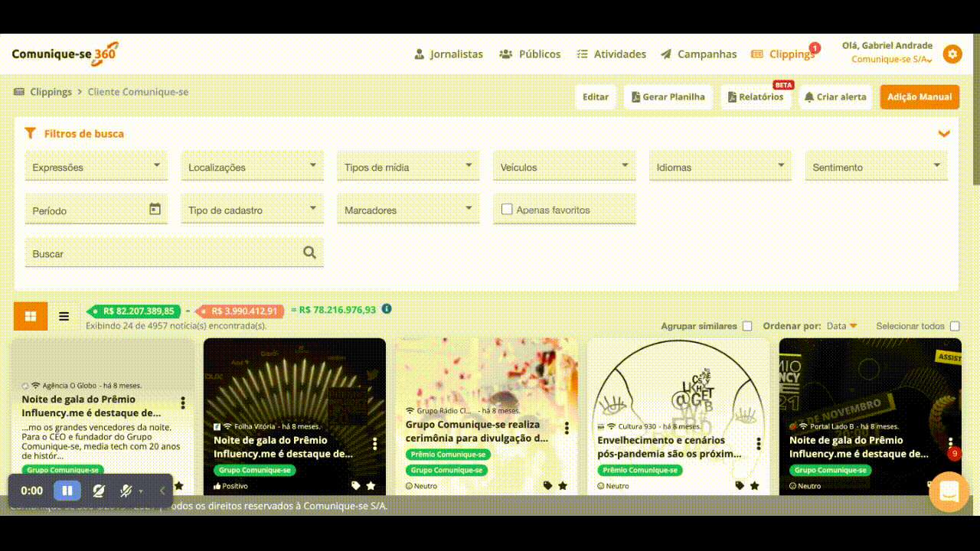980x551 pixels.
Task: Open the Período calendar icon
Action: pyautogui.click(x=155, y=209)
